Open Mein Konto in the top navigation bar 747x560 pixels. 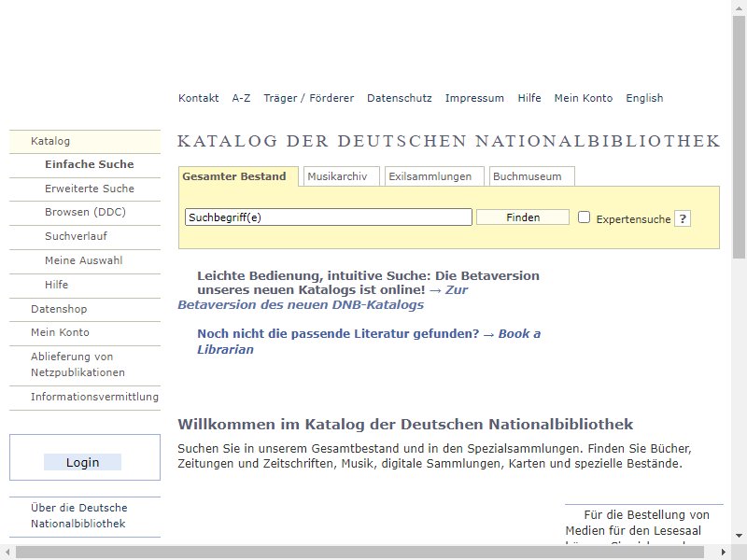pos(583,98)
